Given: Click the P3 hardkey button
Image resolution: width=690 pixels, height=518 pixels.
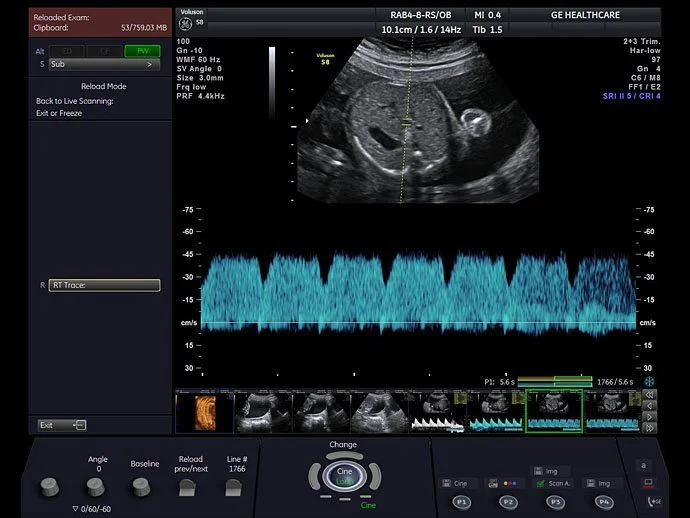Looking at the screenshot, I should (x=555, y=502).
